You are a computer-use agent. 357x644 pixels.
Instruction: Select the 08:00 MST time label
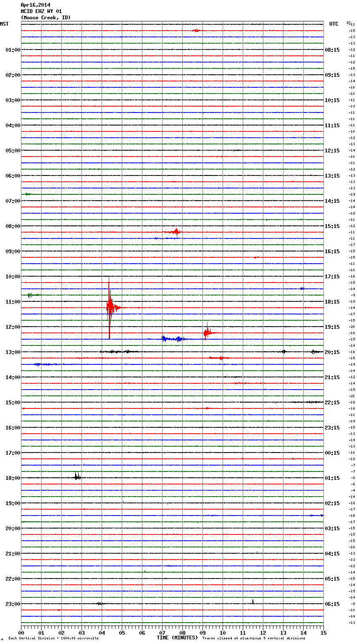(x=13, y=226)
